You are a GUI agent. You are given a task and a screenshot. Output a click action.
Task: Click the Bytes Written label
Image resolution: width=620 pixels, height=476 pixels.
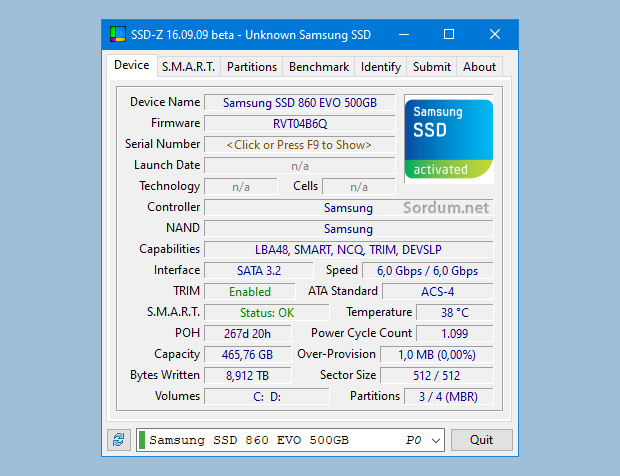165,375
